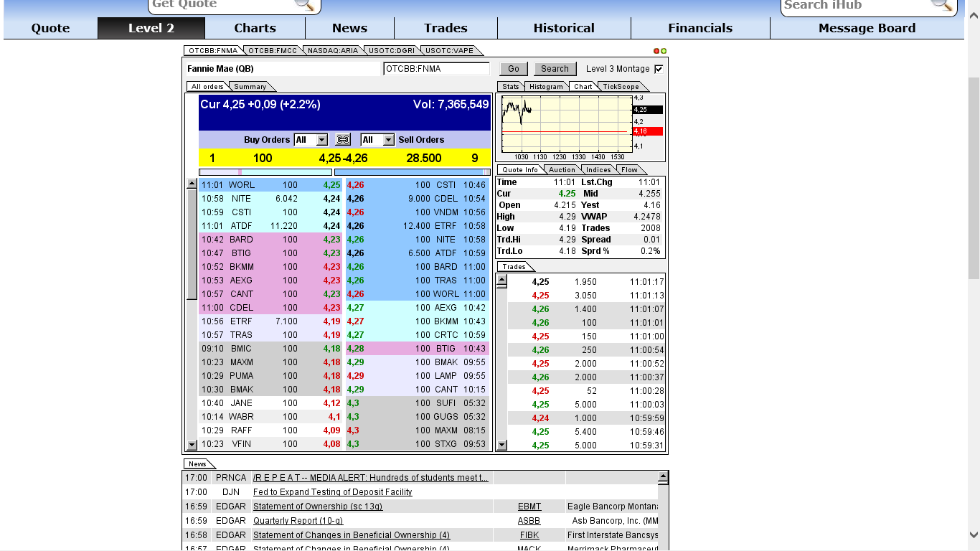Click the EBMT ticker link in the news

tap(529, 507)
